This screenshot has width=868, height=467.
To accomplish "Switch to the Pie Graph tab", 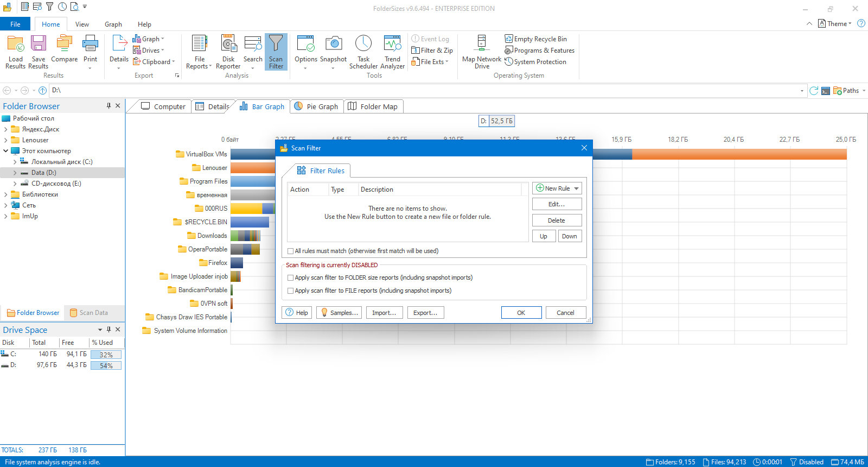I will pyautogui.click(x=316, y=106).
